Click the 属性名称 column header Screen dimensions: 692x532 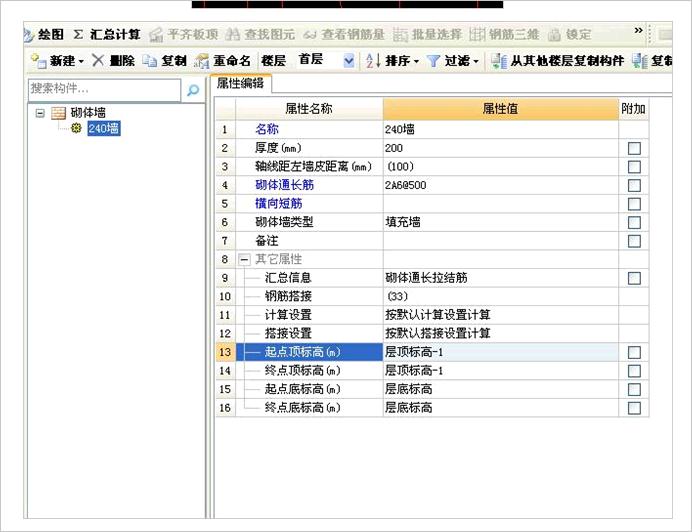click(309, 109)
